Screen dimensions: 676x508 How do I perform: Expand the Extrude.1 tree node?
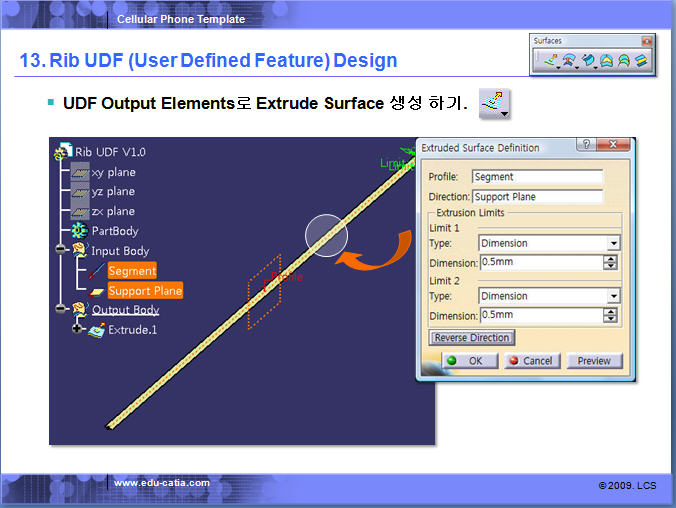click(x=77, y=329)
